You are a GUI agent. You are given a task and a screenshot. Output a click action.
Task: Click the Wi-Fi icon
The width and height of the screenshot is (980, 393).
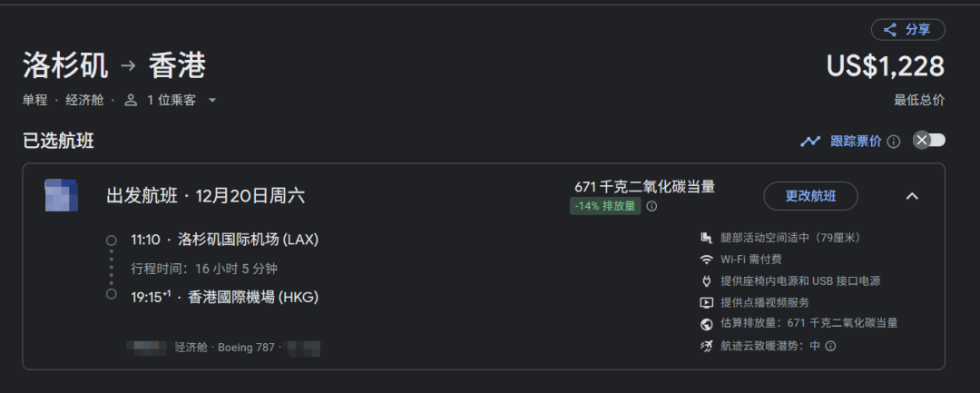[706, 260]
